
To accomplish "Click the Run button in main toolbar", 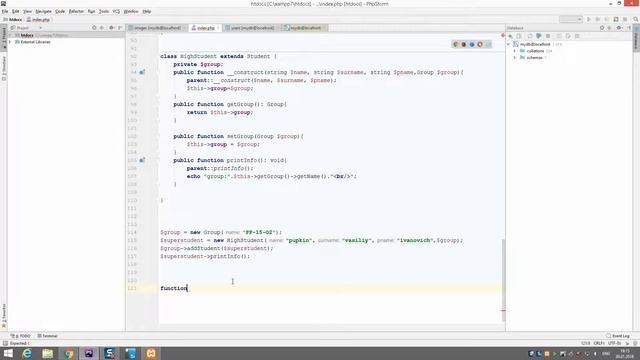I will point(589,19).
